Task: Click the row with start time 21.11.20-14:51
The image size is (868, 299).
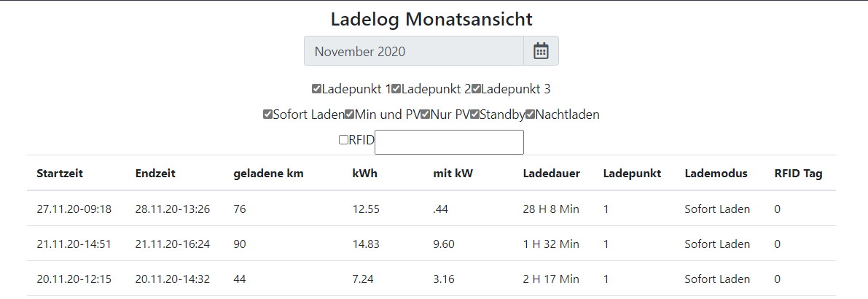Action: 74,244
